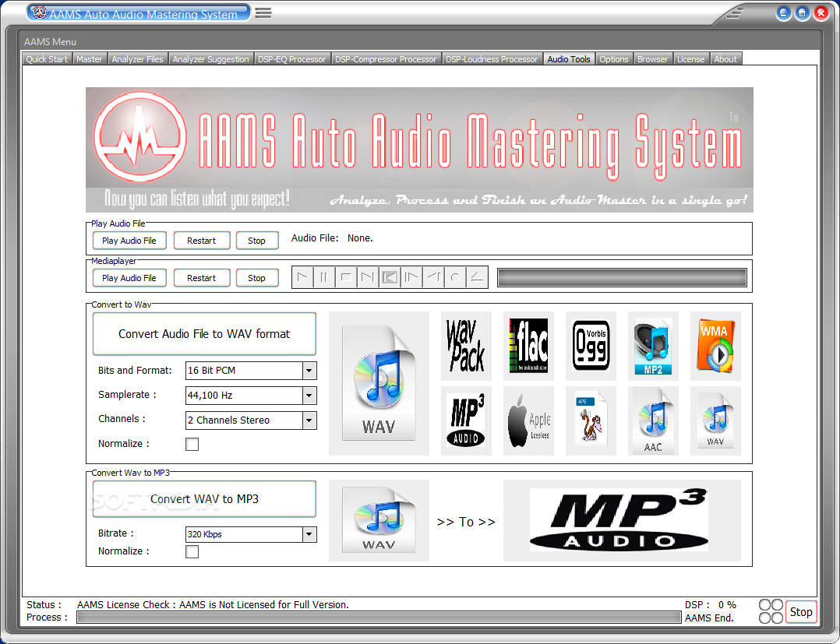This screenshot has width=840, height=644.
Task: Click the media player record circle icon
Action: (455, 277)
